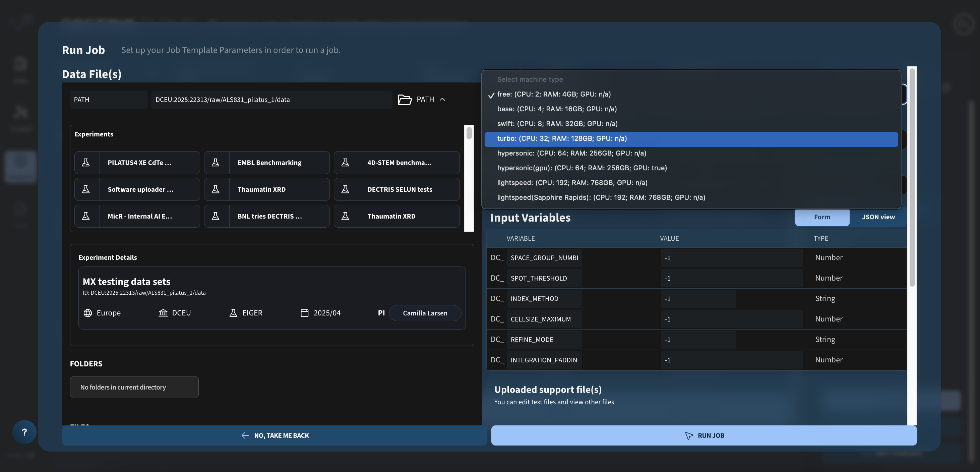Open EMBL Benchmarking experiment
980x472 pixels.
[267, 163]
